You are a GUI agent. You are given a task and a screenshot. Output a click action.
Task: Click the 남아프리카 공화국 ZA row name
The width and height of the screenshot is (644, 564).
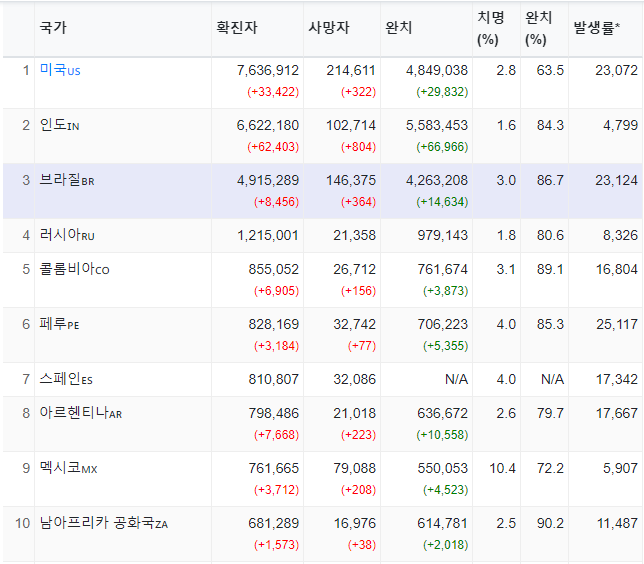point(104,523)
